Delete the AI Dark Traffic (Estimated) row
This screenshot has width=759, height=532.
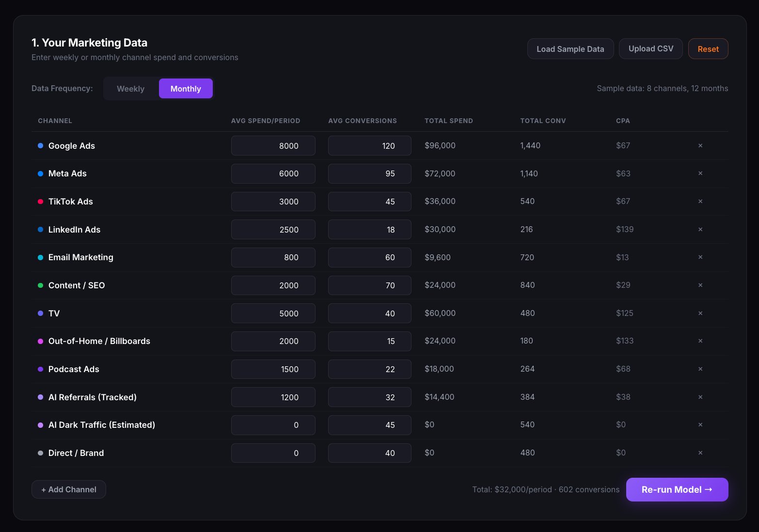(x=700, y=425)
